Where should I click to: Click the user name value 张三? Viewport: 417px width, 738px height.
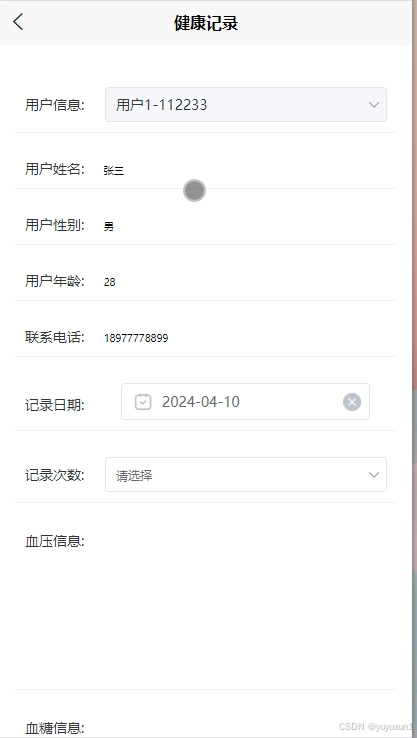click(114, 170)
